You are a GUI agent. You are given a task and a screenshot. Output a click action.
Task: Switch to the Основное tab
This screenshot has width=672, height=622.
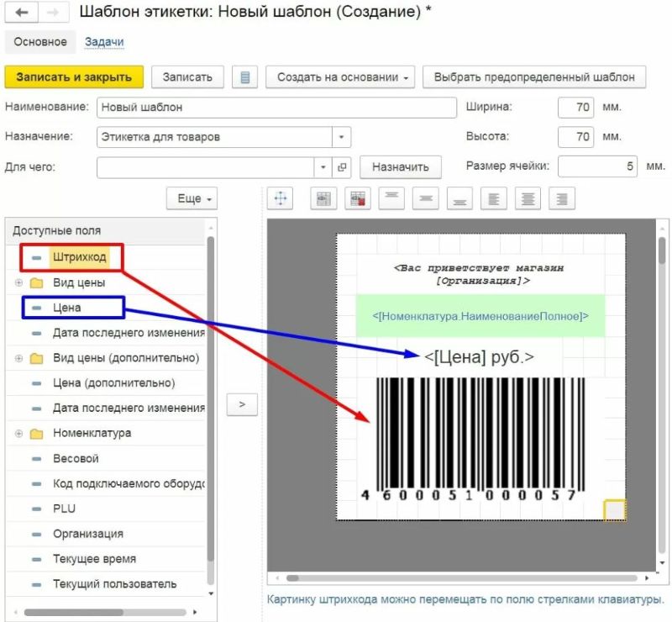pyautogui.click(x=40, y=42)
